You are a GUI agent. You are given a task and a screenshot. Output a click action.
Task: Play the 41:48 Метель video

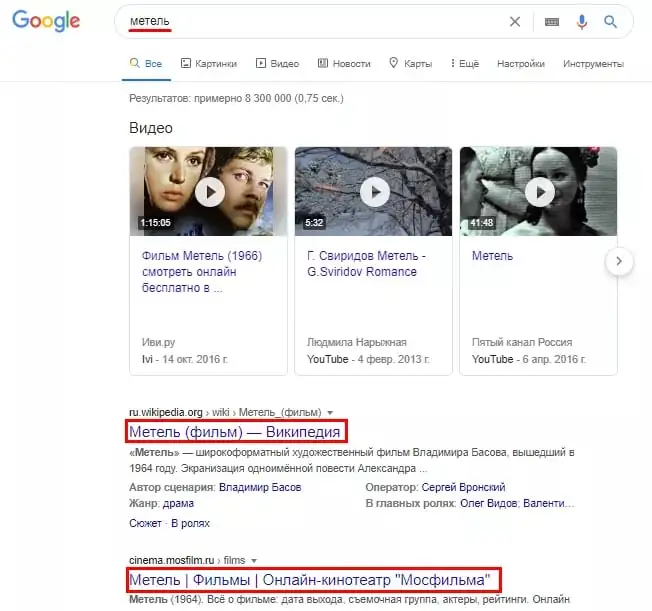pos(538,191)
